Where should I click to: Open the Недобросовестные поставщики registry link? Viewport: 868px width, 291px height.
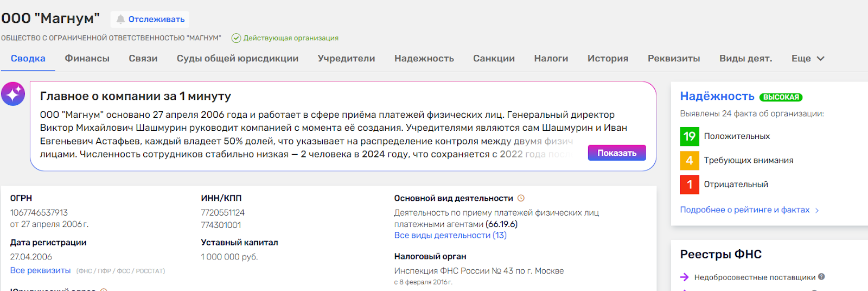pyautogui.click(x=754, y=277)
